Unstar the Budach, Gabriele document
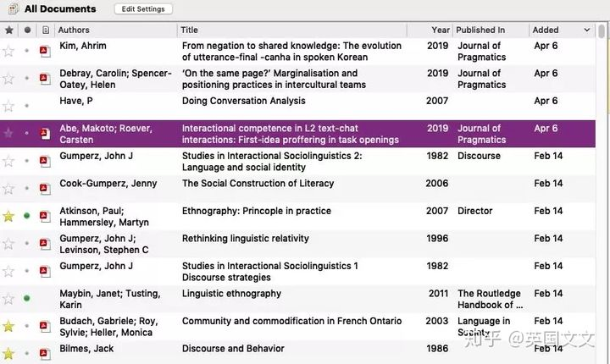This screenshot has height=364, width=610. (8, 326)
